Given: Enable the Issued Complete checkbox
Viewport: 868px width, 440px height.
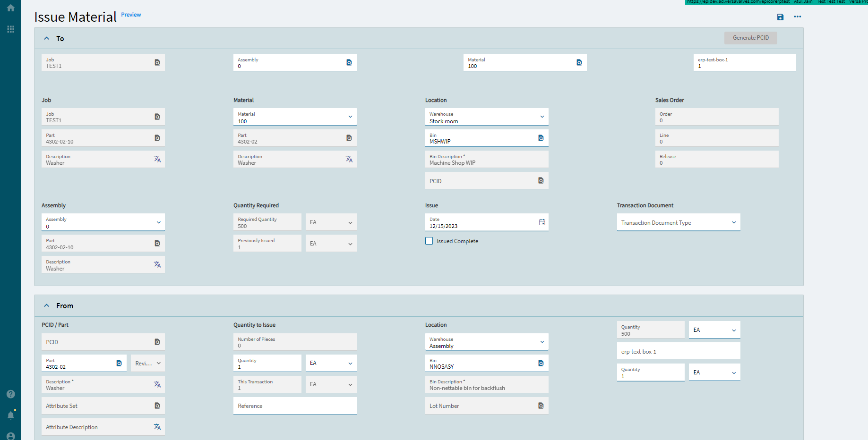Looking at the screenshot, I should click(x=429, y=241).
